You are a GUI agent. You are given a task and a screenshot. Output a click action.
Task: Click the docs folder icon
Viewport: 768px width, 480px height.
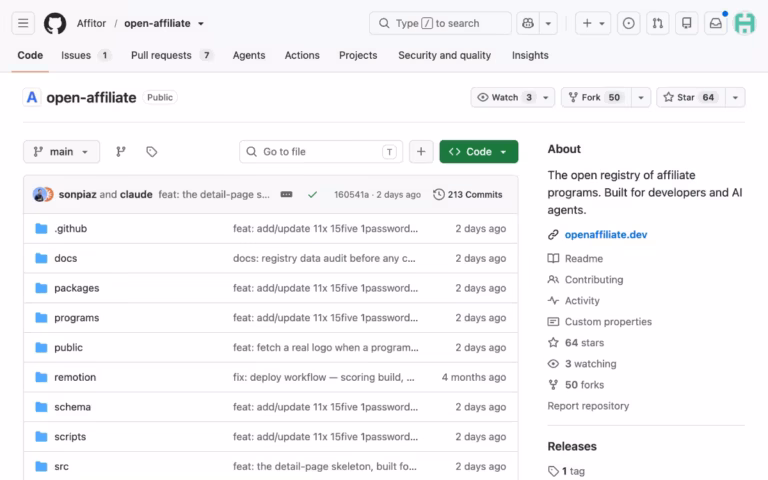(42, 258)
